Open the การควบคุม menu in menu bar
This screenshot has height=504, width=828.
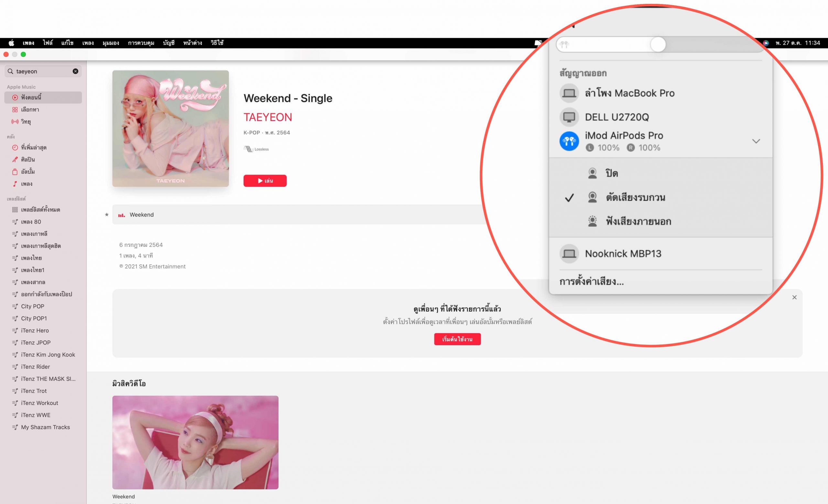pyautogui.click(x=141, y=43)
